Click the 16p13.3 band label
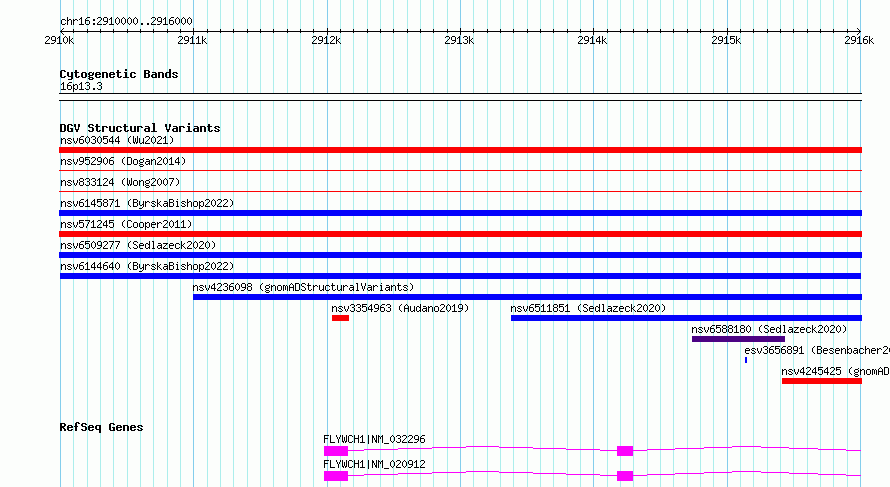Screen dimensions: 890x487 coord(81,86)
